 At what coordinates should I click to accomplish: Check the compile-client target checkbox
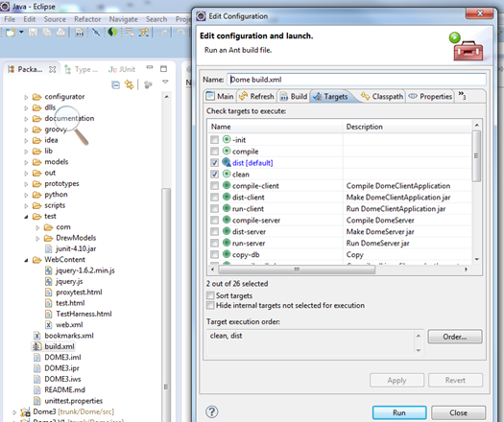[214, 186]
